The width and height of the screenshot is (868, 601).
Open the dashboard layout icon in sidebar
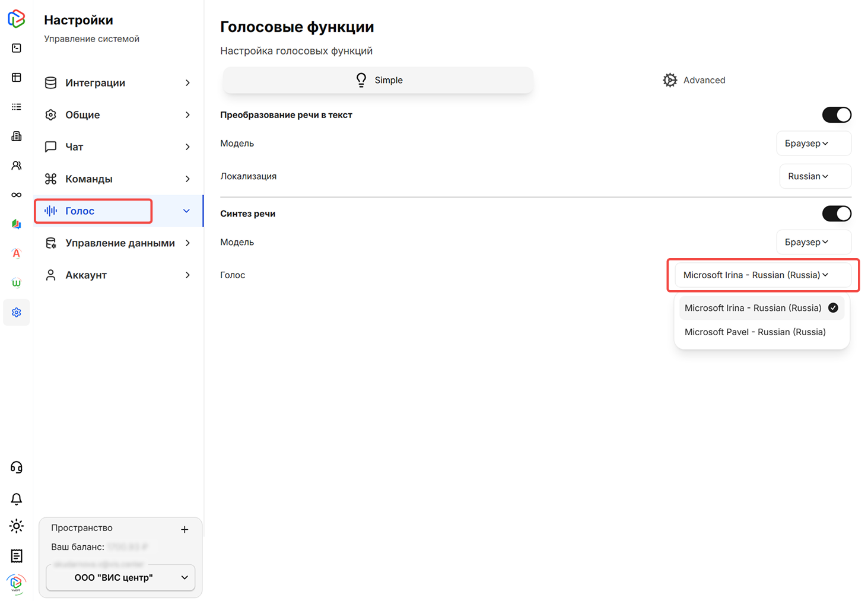(16, 77)
